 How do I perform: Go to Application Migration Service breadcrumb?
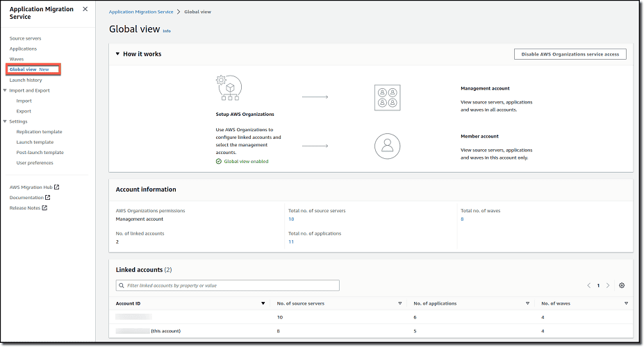(x=141, y=12)
